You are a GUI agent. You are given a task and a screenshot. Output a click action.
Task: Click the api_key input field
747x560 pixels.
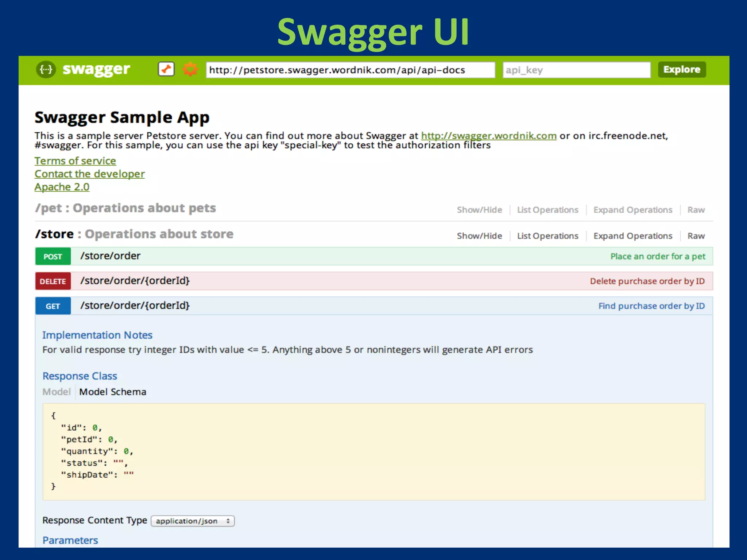click(576, 70)
